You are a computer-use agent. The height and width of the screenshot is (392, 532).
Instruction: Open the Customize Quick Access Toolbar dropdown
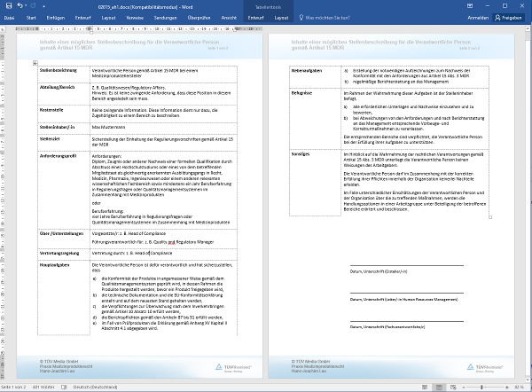click(x=43, y=5)
